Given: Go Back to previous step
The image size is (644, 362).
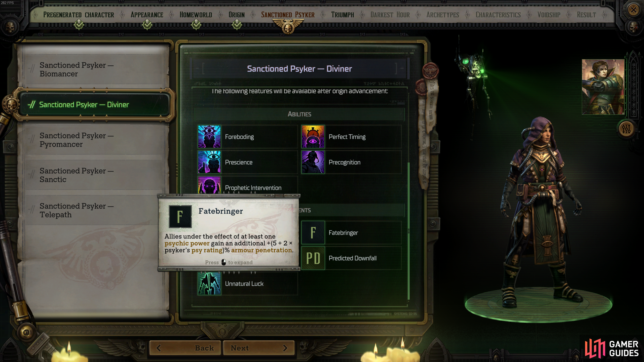Looking at the screenshot, I should click(x=185, y=348).
